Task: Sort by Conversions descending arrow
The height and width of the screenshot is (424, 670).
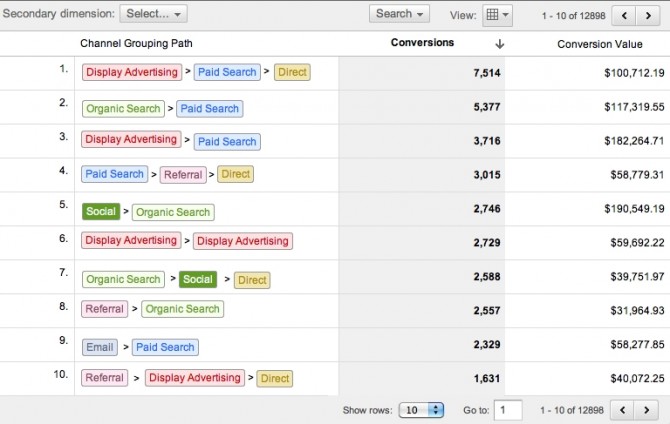Action: [500, 44]
